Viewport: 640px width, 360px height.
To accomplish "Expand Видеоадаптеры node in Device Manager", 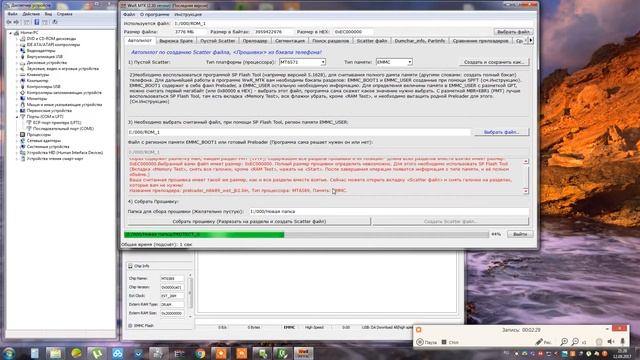I will click(17, 51).
